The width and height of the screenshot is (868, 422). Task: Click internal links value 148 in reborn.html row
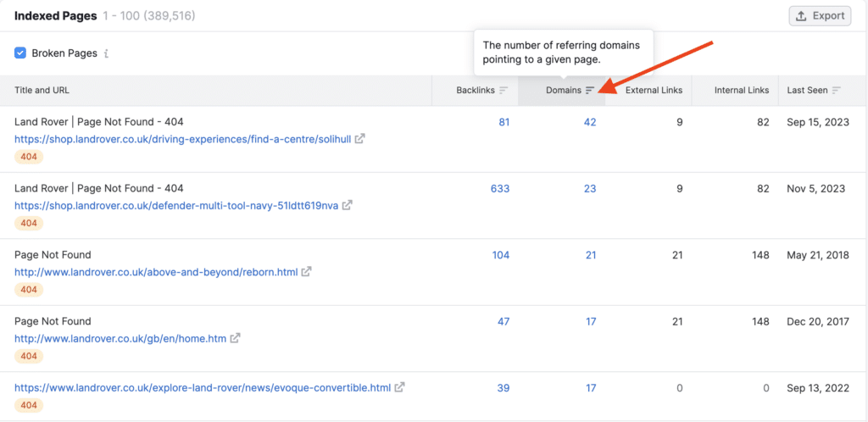[759, 255]
